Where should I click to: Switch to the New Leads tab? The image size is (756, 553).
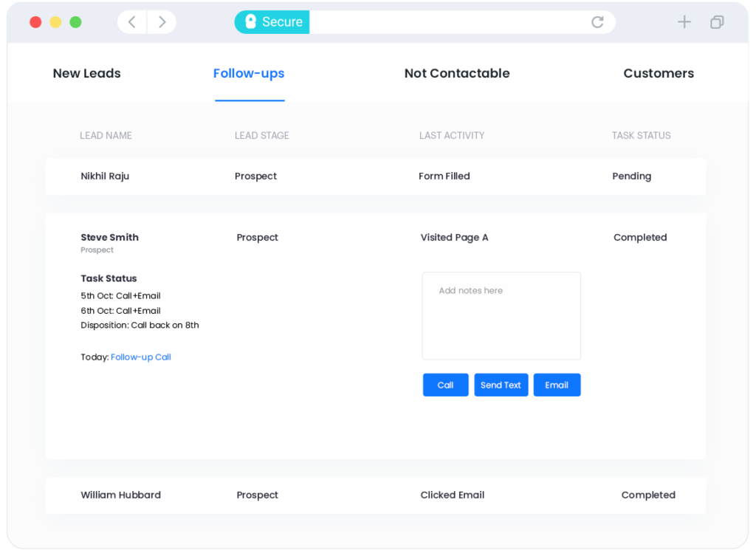(86, 73)
